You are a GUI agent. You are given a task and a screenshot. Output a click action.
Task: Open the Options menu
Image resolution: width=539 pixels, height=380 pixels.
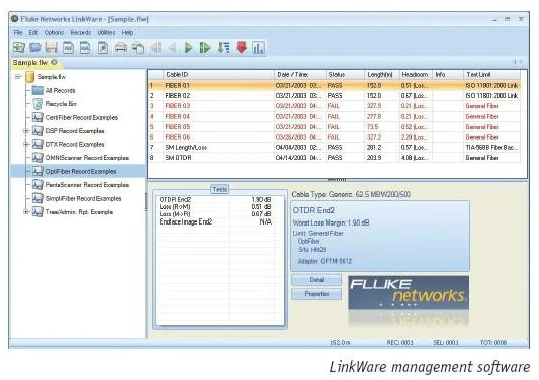click(x=54, y=33)
